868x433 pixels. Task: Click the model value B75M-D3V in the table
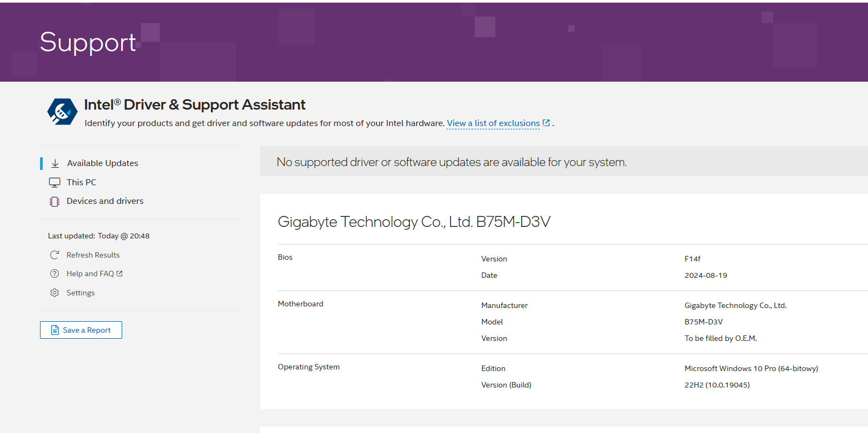[704, 322]
